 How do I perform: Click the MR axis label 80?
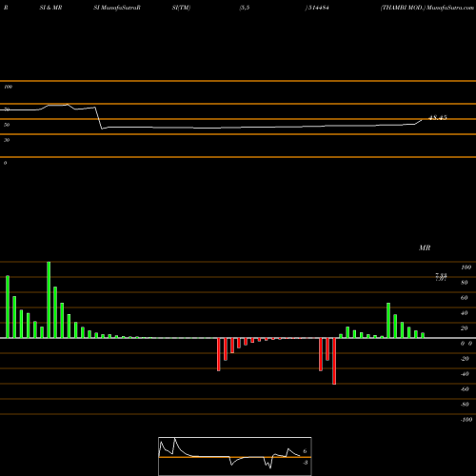click(465, 283)
